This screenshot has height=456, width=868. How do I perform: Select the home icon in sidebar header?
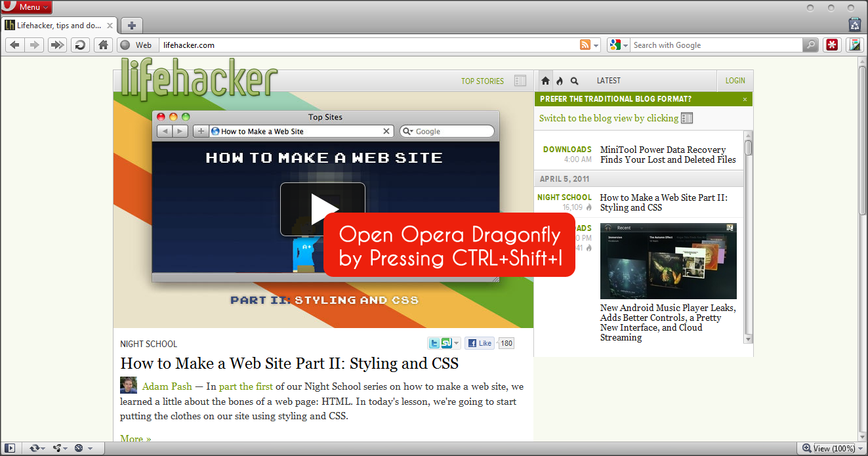point(545,81)
